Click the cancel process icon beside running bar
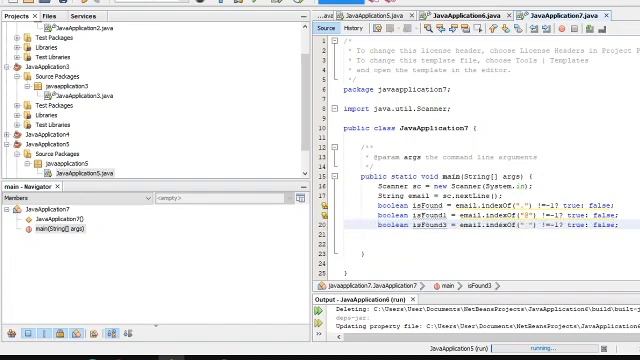Image resolution: width=640 pixels, height=360 pixels. pyautogui.click(x=604, y=349)
